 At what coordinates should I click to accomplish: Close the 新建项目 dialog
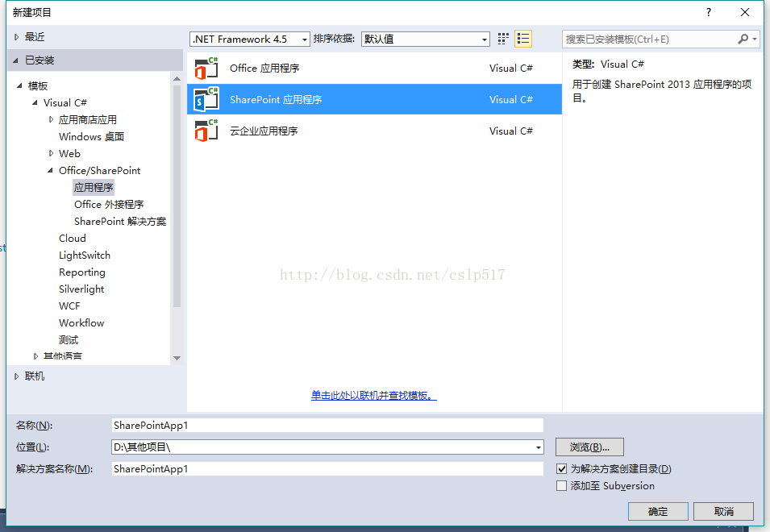click(x=745, y=12)
